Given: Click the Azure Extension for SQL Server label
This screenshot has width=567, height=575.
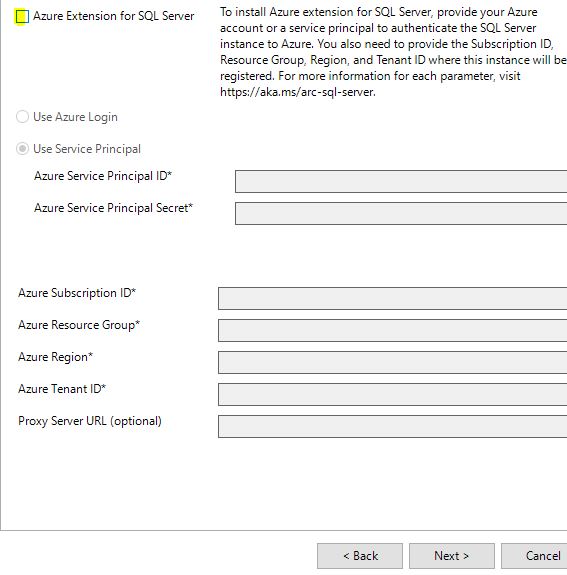Looking at the screenshot, I should [x=114, y=16].
